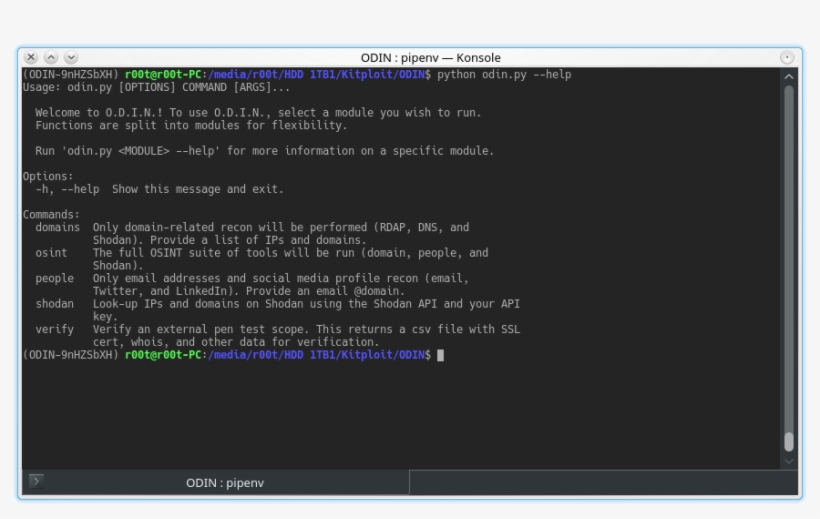Click the "Run 'odin.py <MODULE> --help'" line
The image size is (820, 519).
click(264, 151)
